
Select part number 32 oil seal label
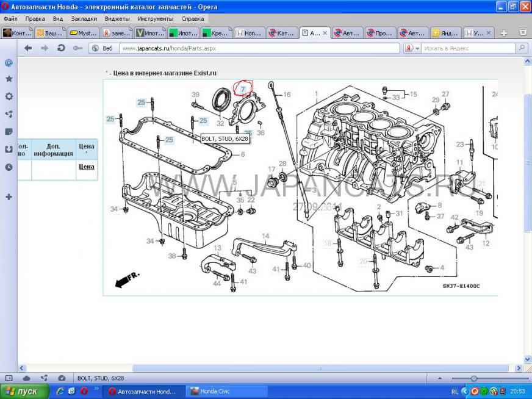pos(220,123)
